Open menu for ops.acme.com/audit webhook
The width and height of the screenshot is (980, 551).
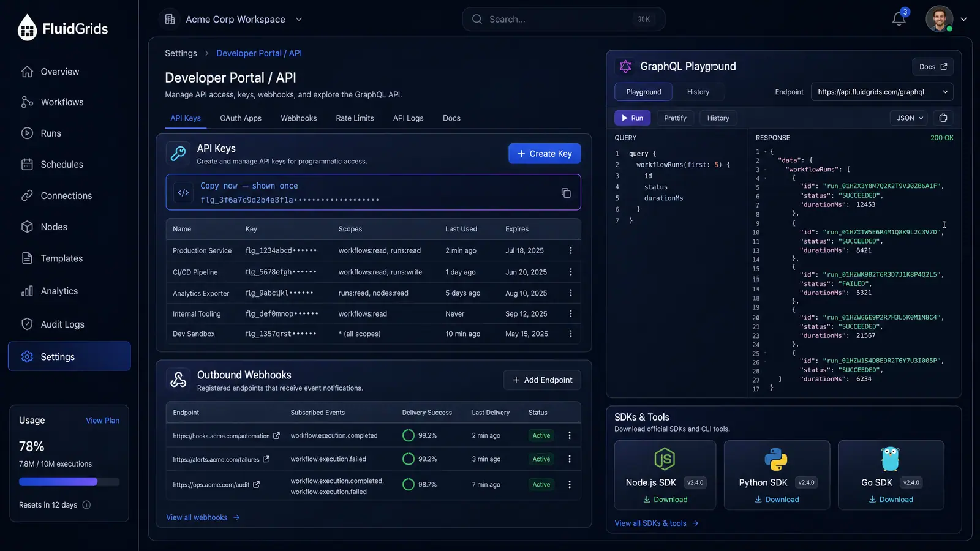tap(569, 485)
